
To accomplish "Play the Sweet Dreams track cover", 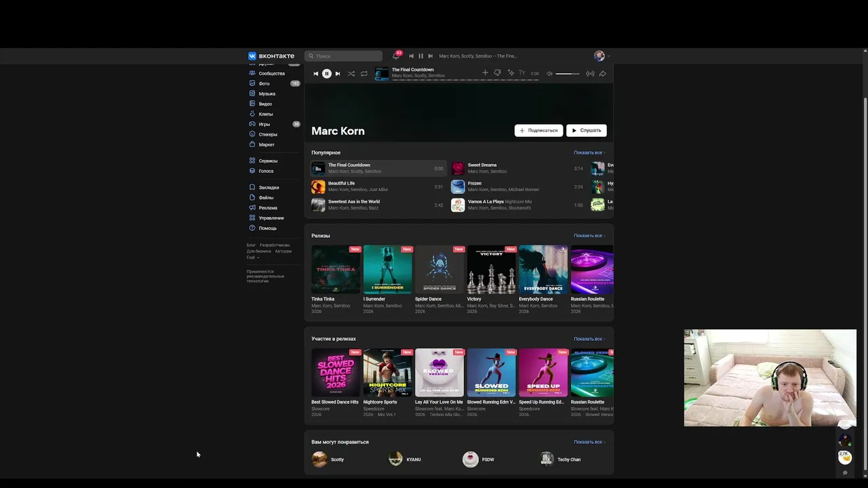I will pyautogui.click(x=458, y=168).
